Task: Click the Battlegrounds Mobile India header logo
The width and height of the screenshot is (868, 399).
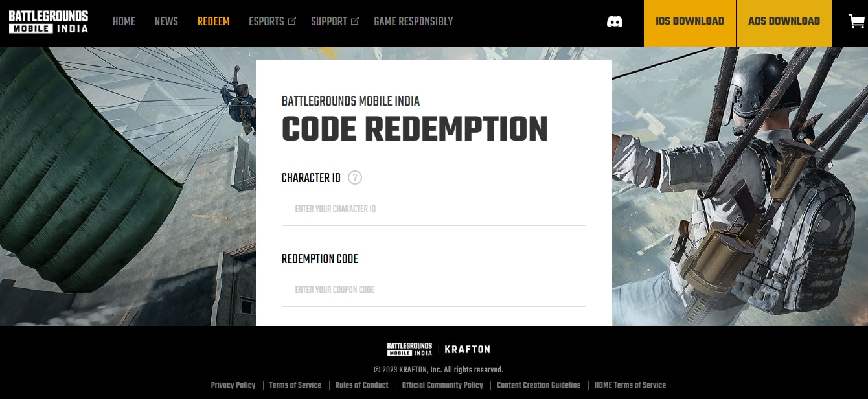Action: pyautogui.click(x=49, y=21)
